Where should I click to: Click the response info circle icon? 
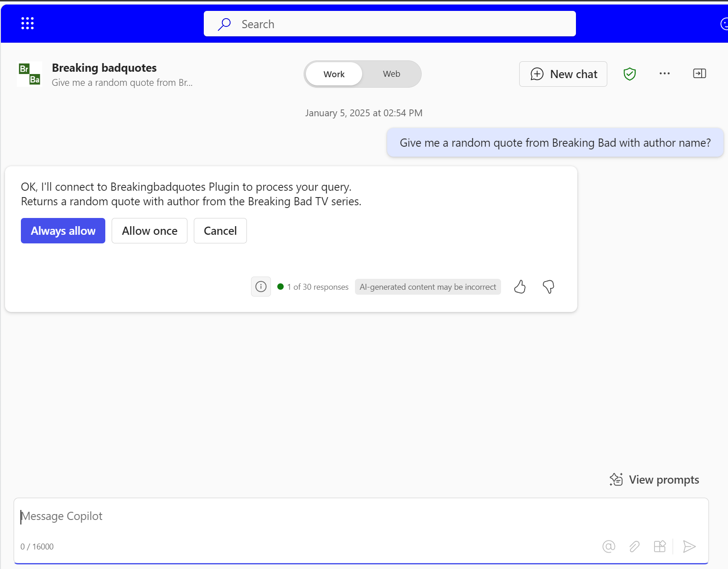pos(261,287)
